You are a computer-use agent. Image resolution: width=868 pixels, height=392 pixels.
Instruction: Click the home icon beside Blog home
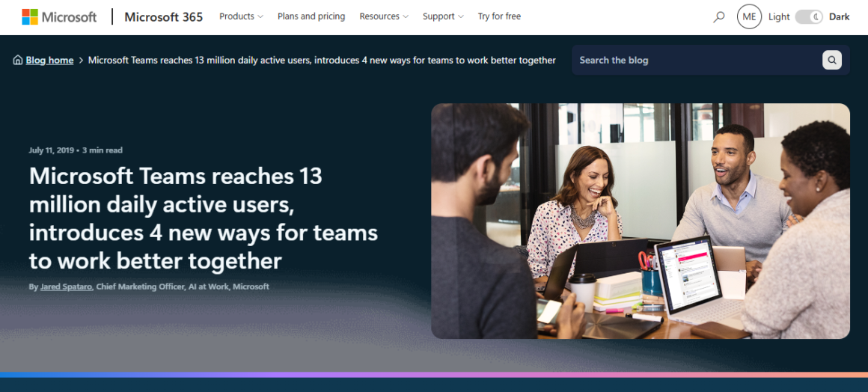click(x=18, y=60)
